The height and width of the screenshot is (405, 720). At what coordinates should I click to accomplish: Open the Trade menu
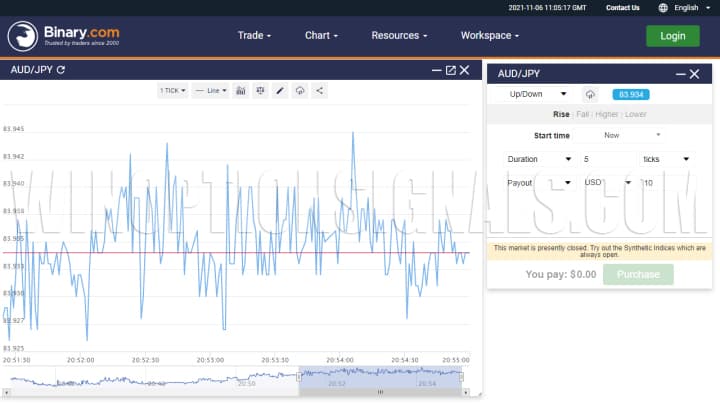pyautogui.click(x=254, y=35)
